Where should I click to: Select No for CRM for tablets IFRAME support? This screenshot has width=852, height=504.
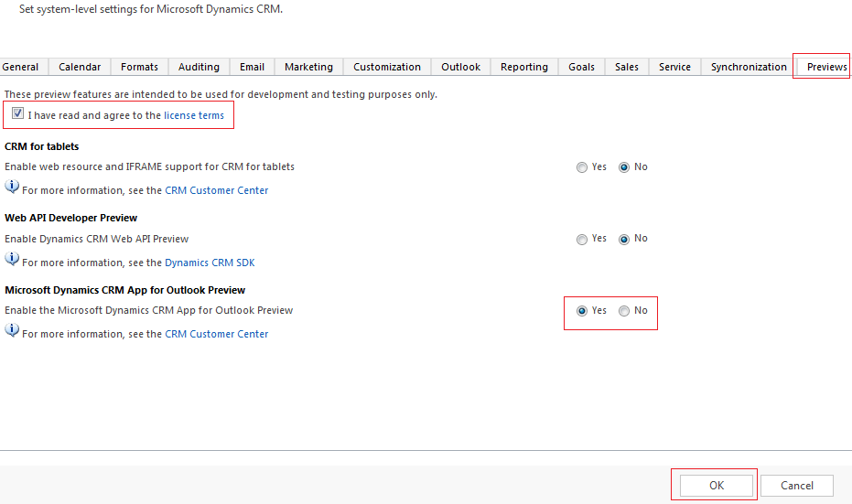[x=624, y=167]
